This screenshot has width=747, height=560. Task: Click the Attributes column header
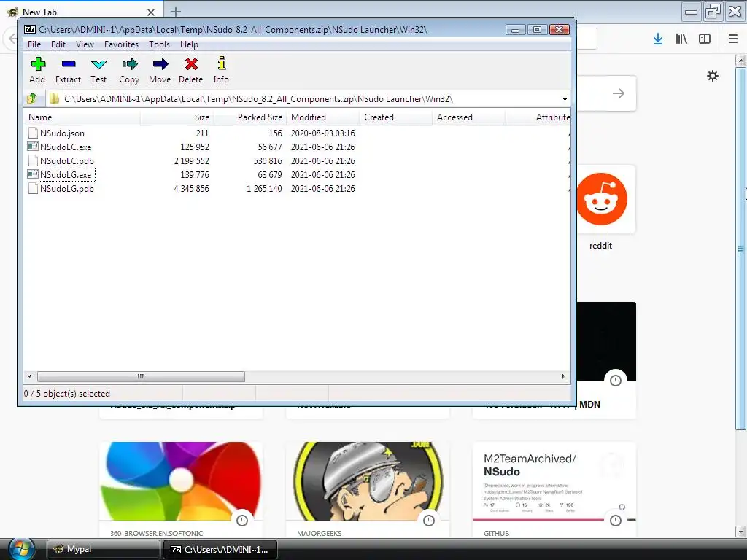pyautogui.click(x=538, y=117)
